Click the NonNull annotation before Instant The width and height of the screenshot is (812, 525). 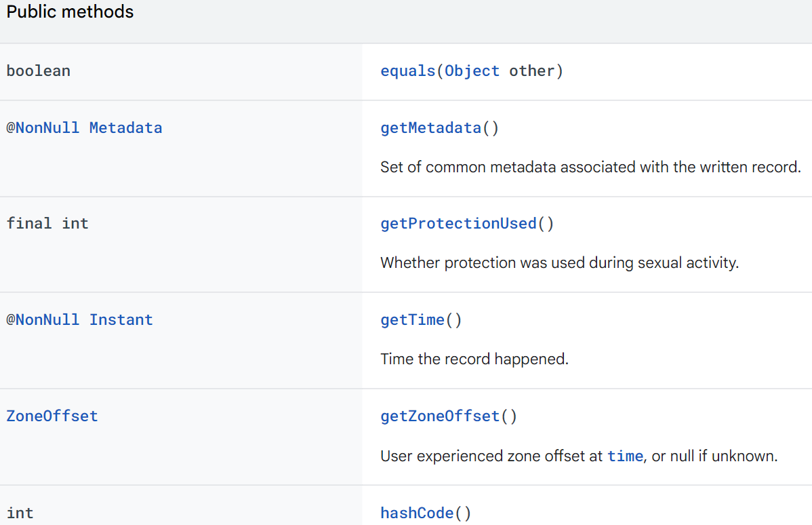click(x=43, y=319)
